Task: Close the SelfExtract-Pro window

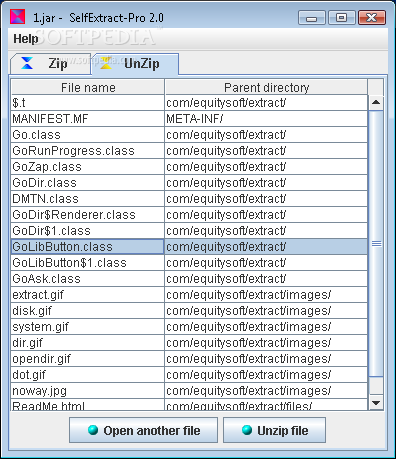Action: pyautogui.click(x=372, y=18)
